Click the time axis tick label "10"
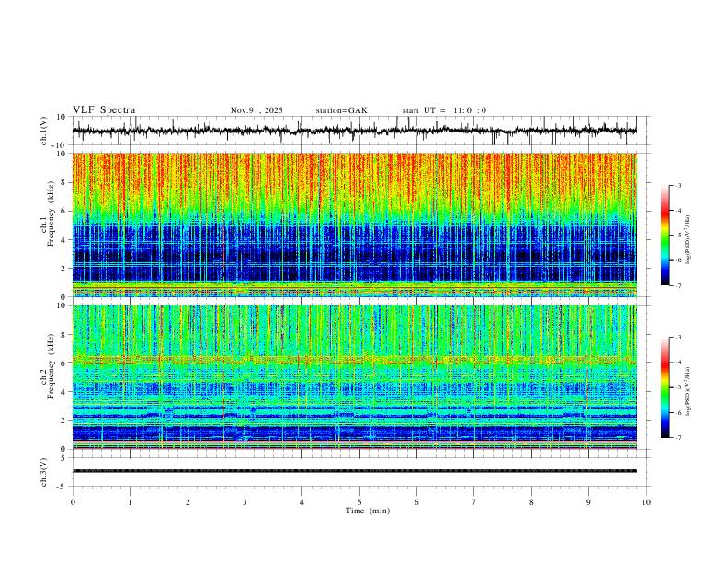The width and height of the screenshot is (728, 563). click(x=646, y=502)
